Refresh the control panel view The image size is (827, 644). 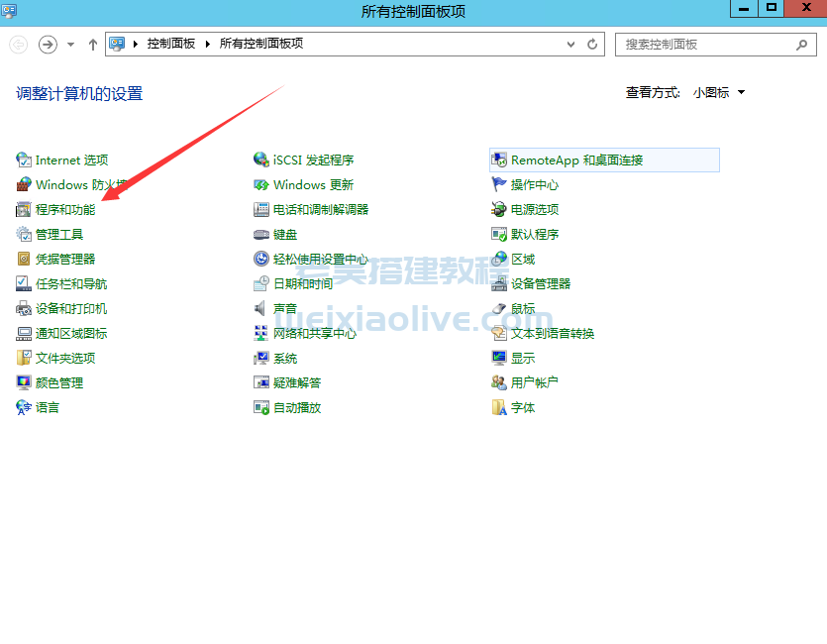(592, 45)
